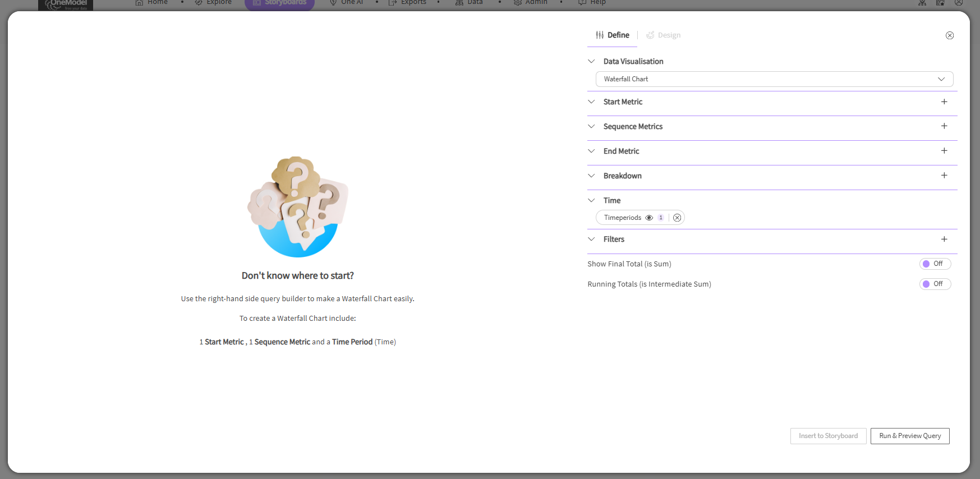Close the query builder dialog

point(949,35)
